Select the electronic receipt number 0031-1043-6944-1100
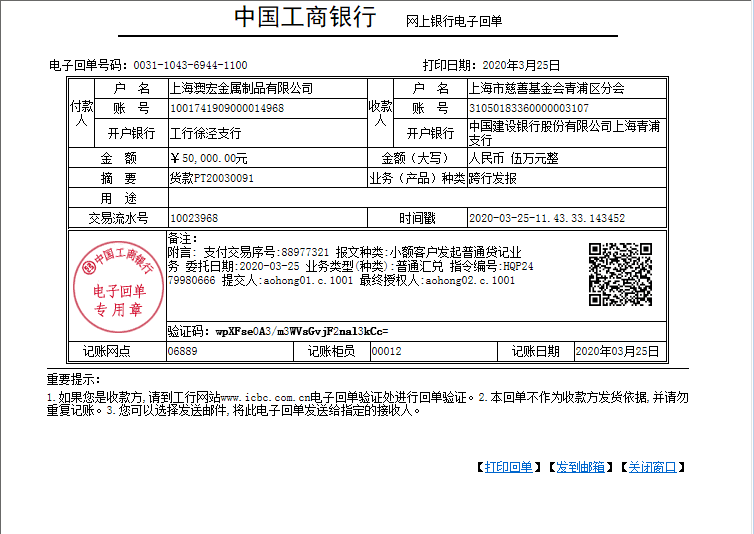 click(190, 65)
